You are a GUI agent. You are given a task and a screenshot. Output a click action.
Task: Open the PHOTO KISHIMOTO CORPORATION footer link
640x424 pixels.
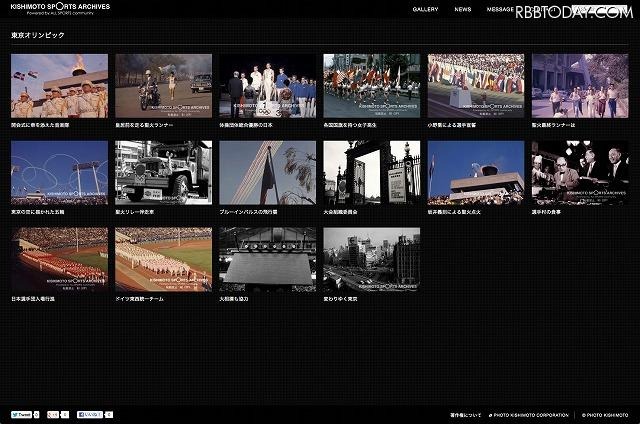[529, 415]
